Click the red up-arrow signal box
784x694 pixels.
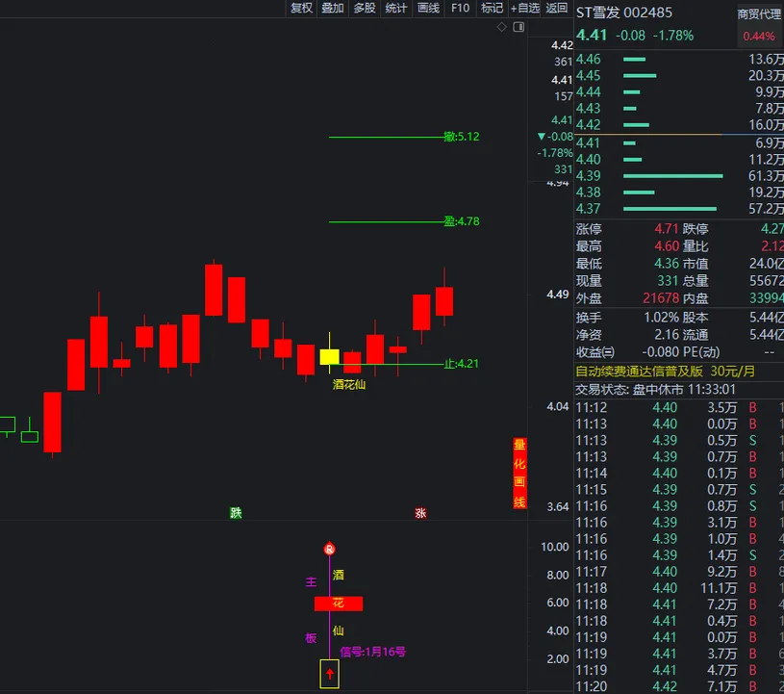pos(329,674)
